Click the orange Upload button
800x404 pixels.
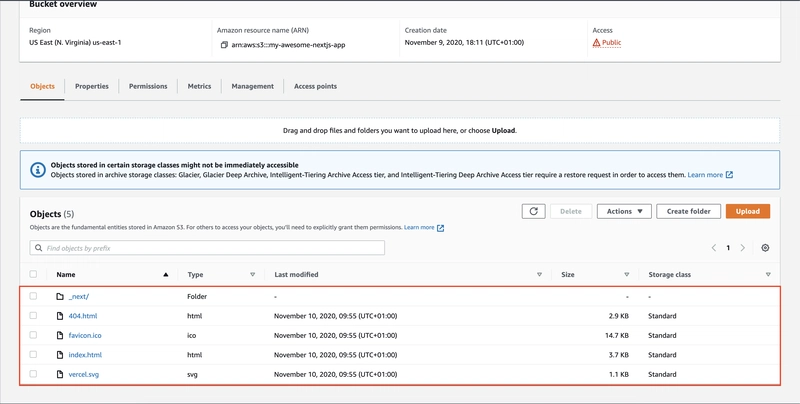point(748,211)
